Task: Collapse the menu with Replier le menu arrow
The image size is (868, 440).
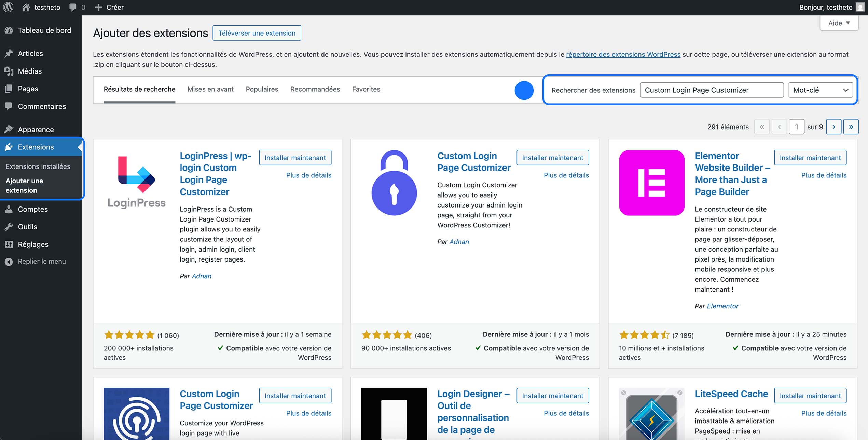Action: tap(9, 261)
